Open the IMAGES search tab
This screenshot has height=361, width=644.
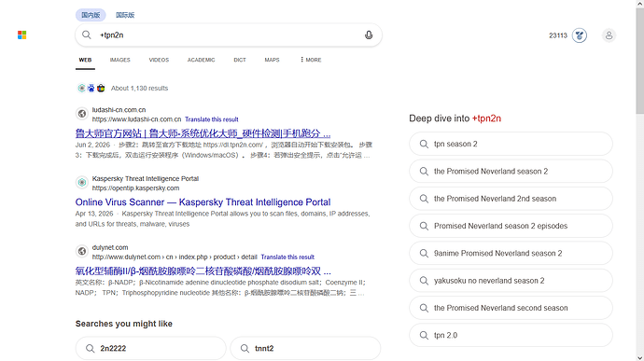[x=119, y=60]
